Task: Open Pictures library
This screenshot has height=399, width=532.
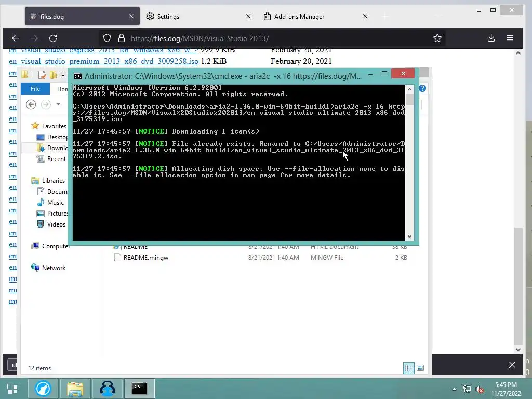Action: [x=52, y=214]
